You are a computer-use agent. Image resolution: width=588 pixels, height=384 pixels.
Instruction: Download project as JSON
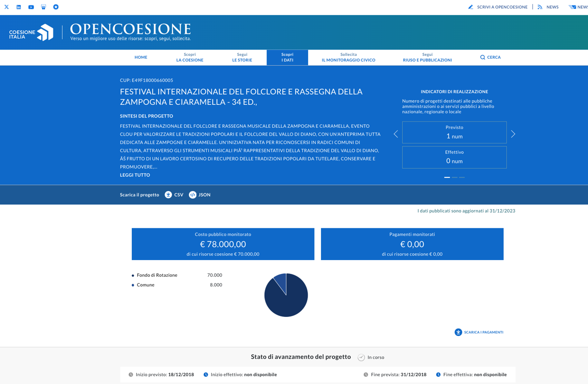click(x=199, y=195)
